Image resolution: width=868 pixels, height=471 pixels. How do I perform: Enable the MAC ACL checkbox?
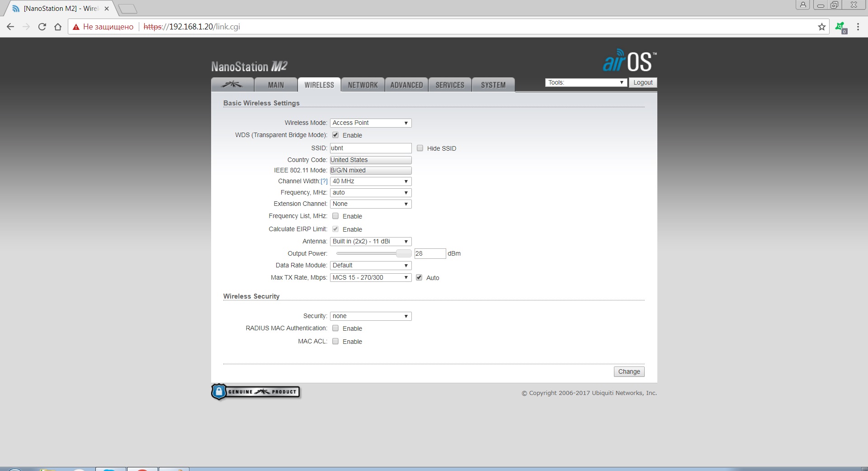pos(335,341)
